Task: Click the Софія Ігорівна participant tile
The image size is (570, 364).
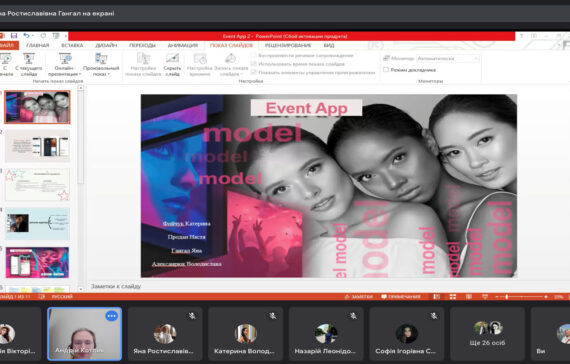Action: 406,334
